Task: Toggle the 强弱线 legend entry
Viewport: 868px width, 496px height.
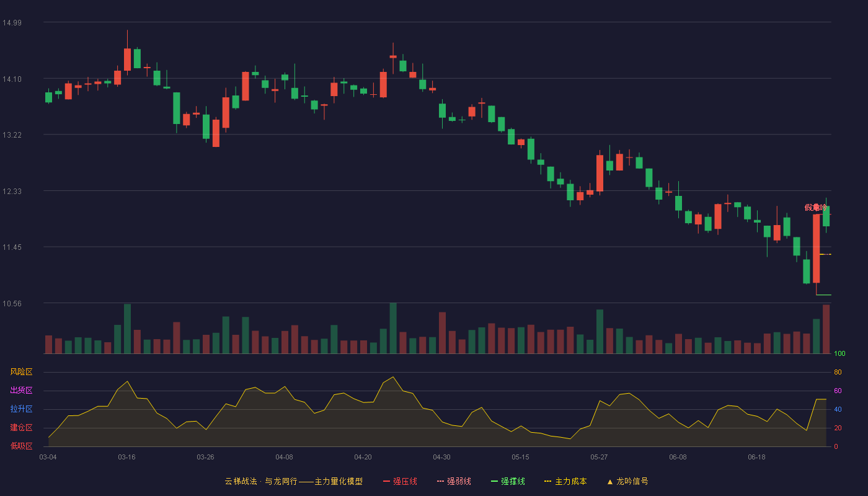Action: click(454, 481)
